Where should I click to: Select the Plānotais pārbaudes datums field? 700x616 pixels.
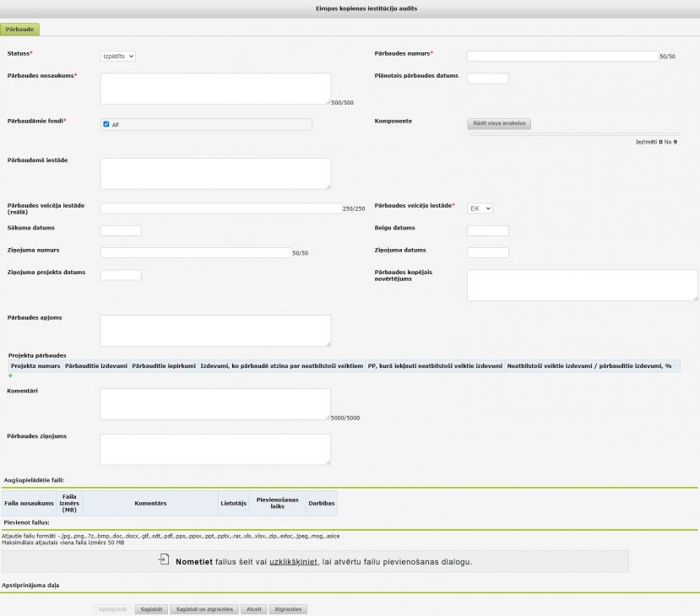coord(487,78)
